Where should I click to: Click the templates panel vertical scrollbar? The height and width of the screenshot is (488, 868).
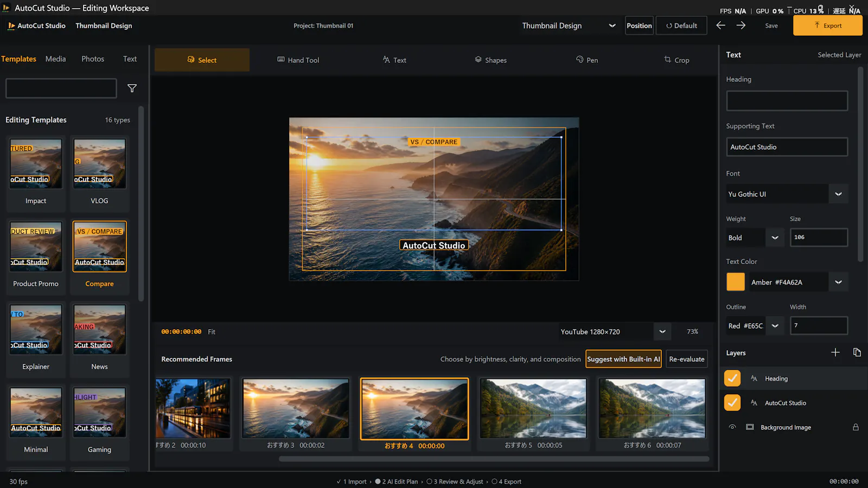pyautogui.click(x=141, y=203)
